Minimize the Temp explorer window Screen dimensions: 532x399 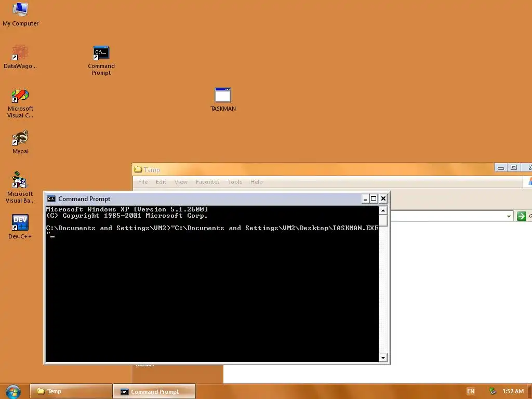click(500, 168)
